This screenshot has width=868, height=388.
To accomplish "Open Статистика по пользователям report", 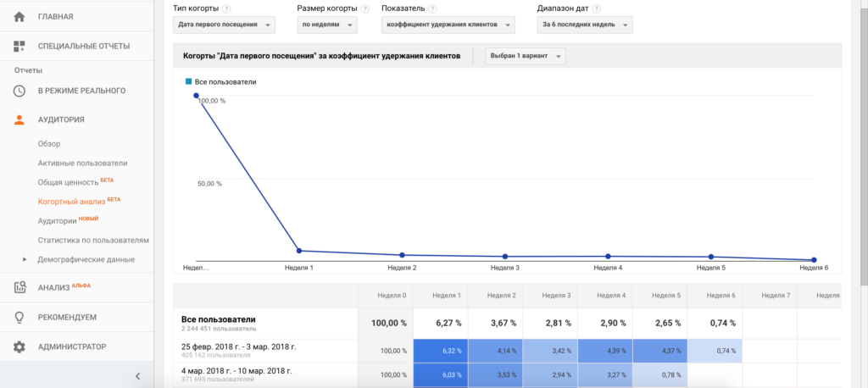I will tap(93, 240).
